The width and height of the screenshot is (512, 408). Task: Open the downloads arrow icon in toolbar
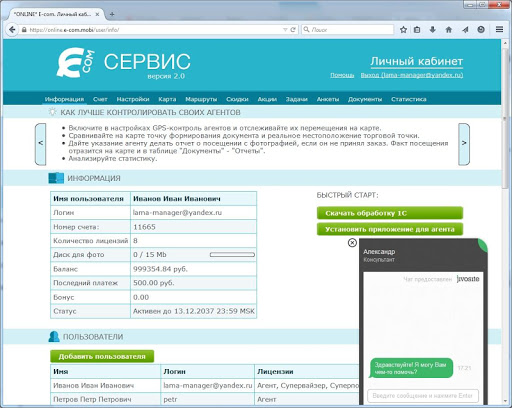pyautogui.click(x=433, y=30)
